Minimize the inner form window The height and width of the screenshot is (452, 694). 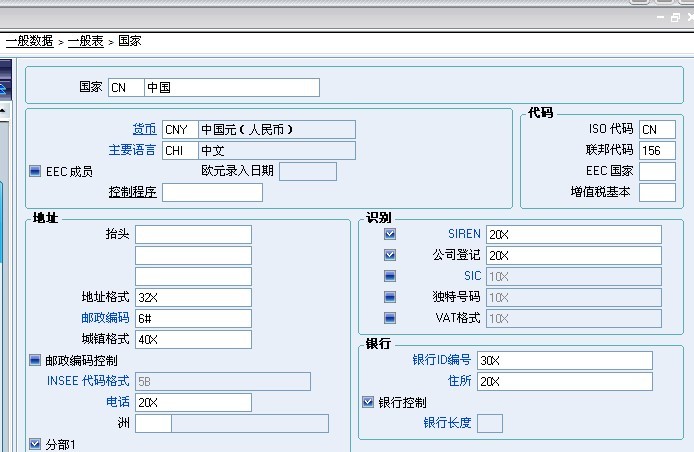pos(660,18)
